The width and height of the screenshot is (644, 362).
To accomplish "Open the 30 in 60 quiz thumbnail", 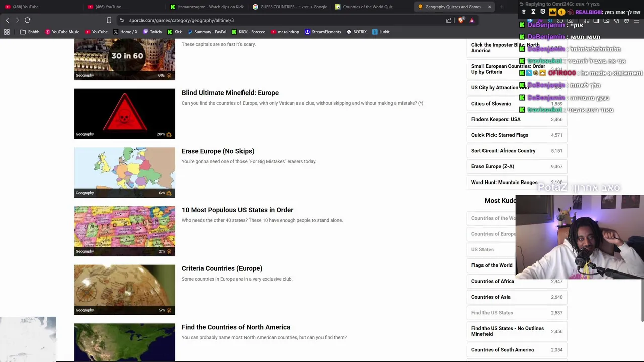I will [x=125, y=59].
